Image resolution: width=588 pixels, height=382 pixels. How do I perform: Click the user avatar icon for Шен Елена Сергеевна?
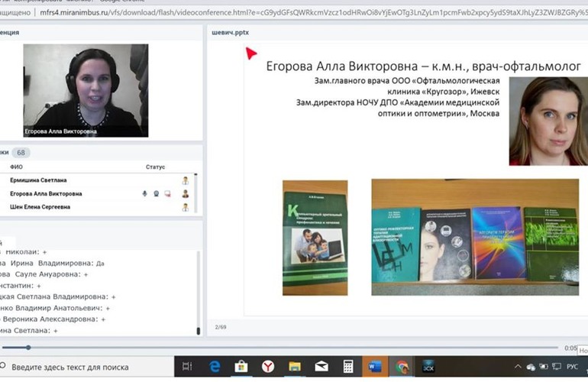(x=186, y=207)
